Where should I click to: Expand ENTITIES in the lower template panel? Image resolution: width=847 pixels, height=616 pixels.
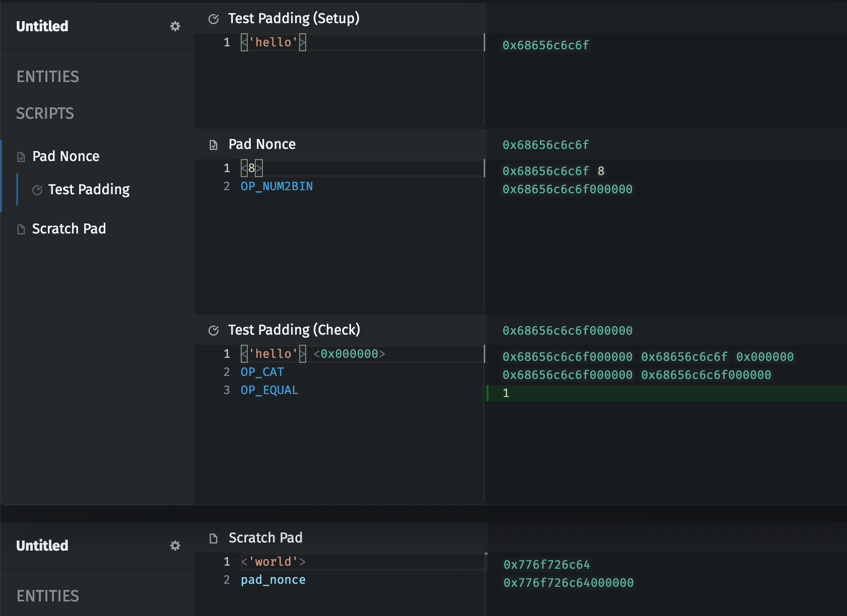pos(48,596)
